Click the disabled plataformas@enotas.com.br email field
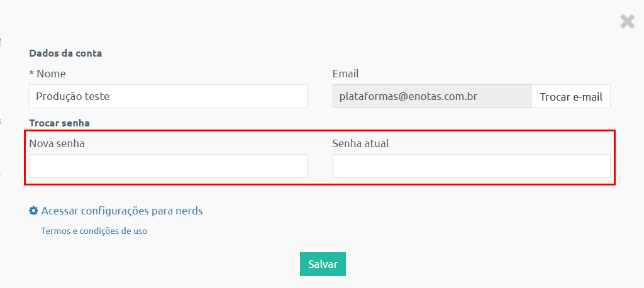 (x=432, y=96)
